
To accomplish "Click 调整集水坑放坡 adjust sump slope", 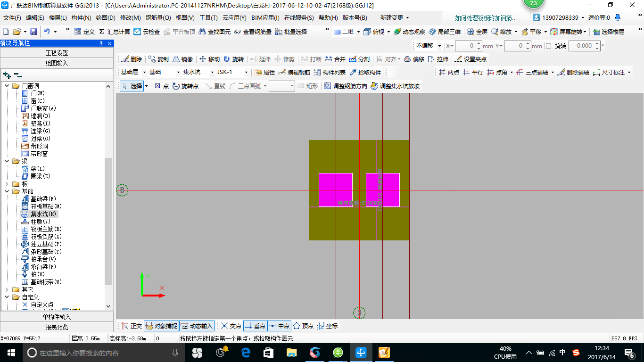I will coord(396,86).
